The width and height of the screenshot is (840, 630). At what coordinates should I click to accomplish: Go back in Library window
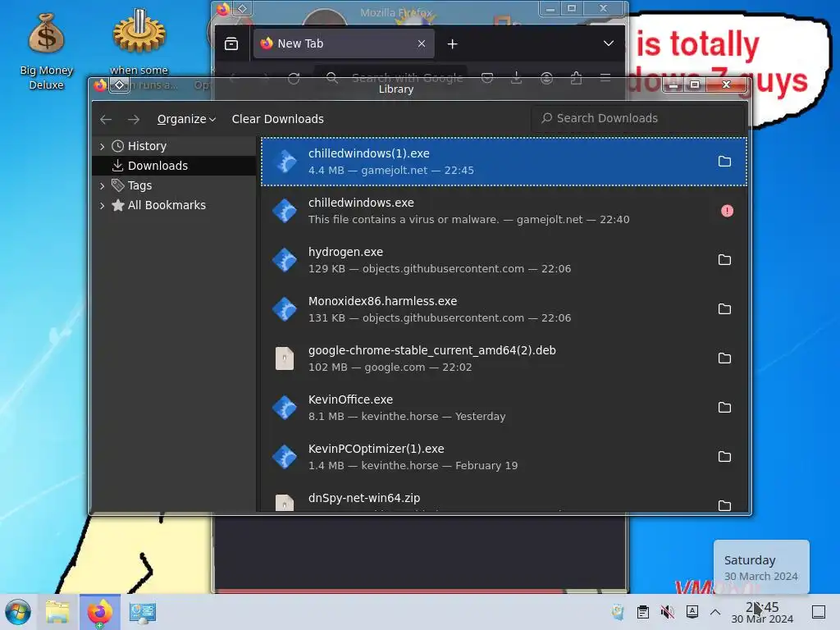pyautogui.click(x=106, y=119)
